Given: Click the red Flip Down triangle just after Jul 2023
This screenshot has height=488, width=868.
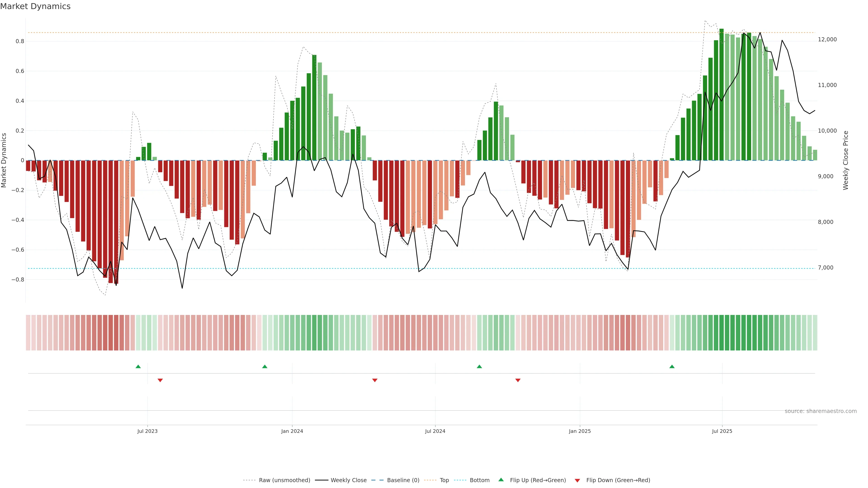Looking at the screenshot, I should pos(160,380).
